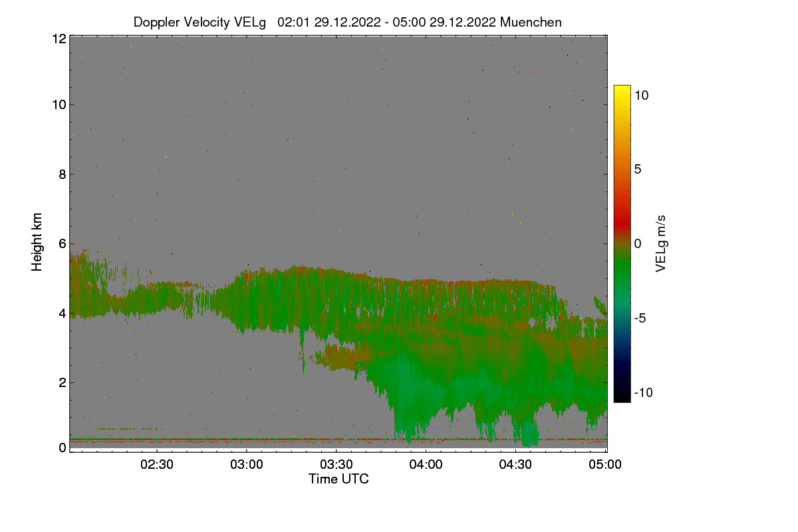798x532 pixels.
Task: Click the 'Muenchen' location text in title
Action: point(531,22)
